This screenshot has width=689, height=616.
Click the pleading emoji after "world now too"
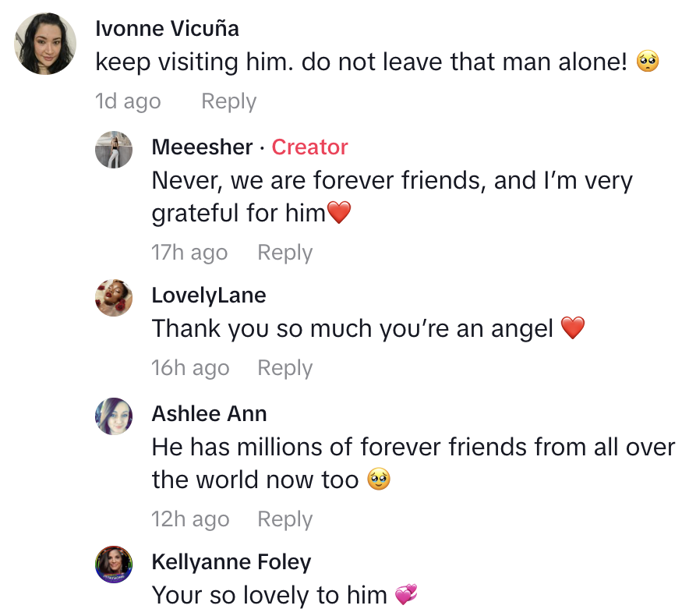point(378,480)
